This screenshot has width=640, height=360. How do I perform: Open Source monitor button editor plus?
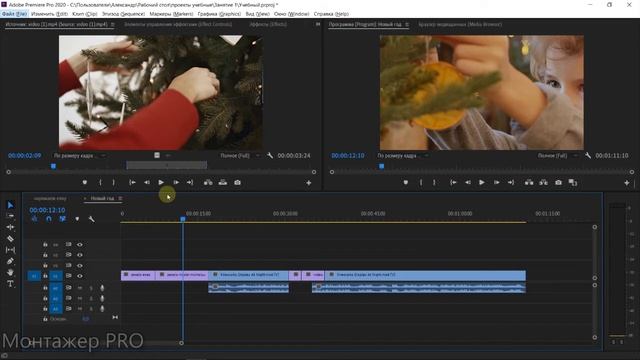[309, 183]
